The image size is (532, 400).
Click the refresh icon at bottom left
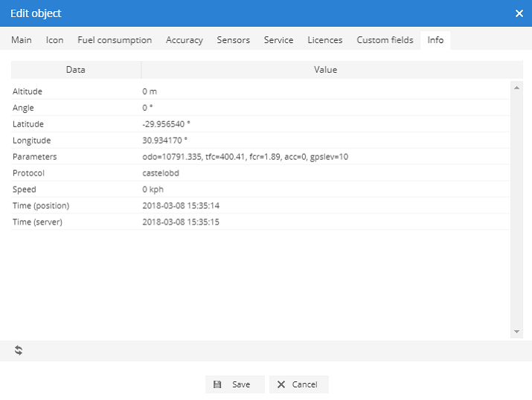click(19, 350)
